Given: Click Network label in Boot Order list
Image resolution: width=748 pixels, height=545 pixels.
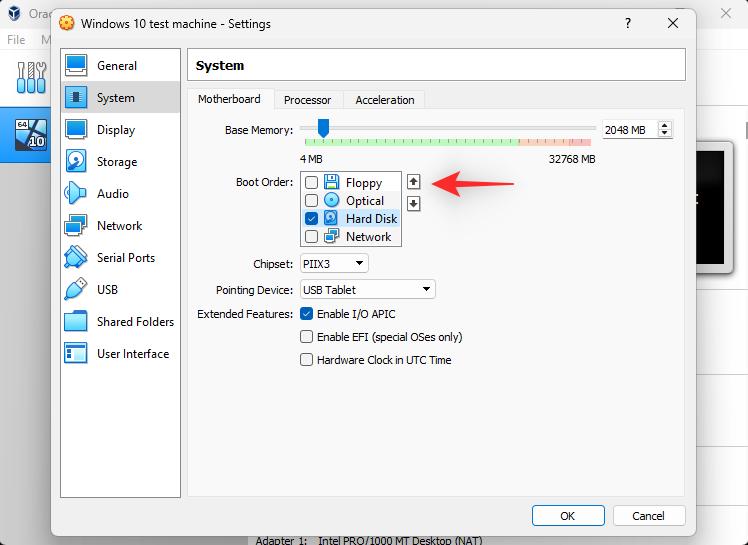Looking at the screenshot, I should click(x=369, y=237).
